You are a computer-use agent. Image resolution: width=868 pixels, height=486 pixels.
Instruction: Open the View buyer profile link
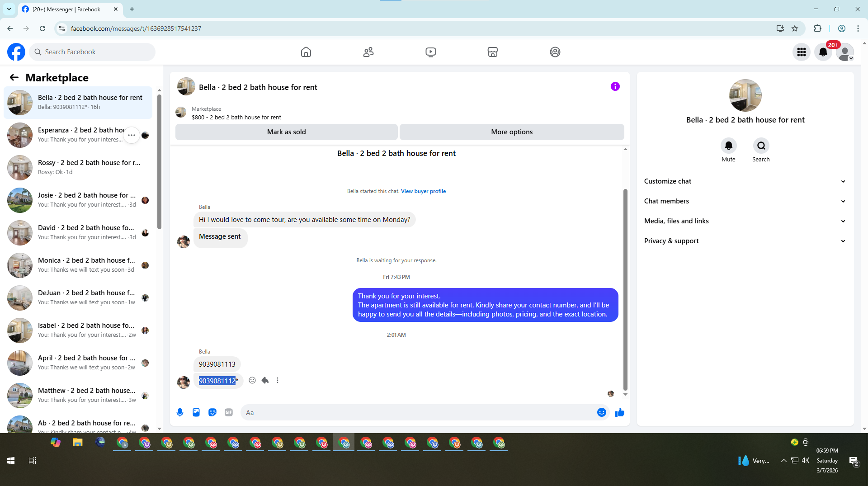pyautogui.click(x=423, y=191)
